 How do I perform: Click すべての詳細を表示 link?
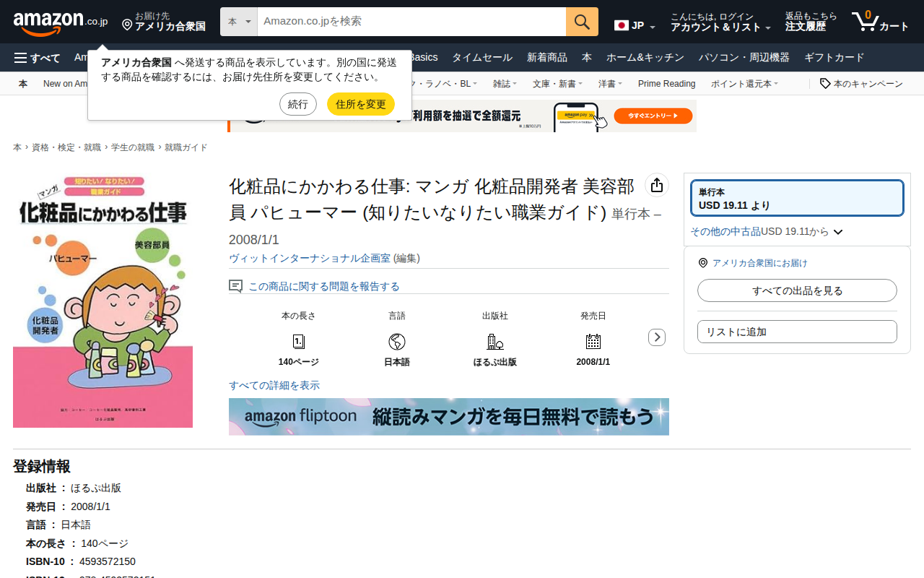[274, 385]
